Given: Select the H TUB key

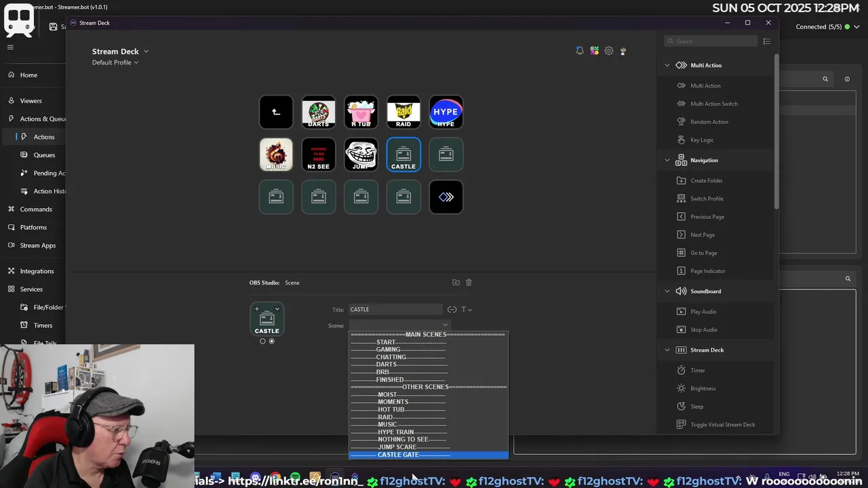Looking at the screenshot, I should 361,112.
